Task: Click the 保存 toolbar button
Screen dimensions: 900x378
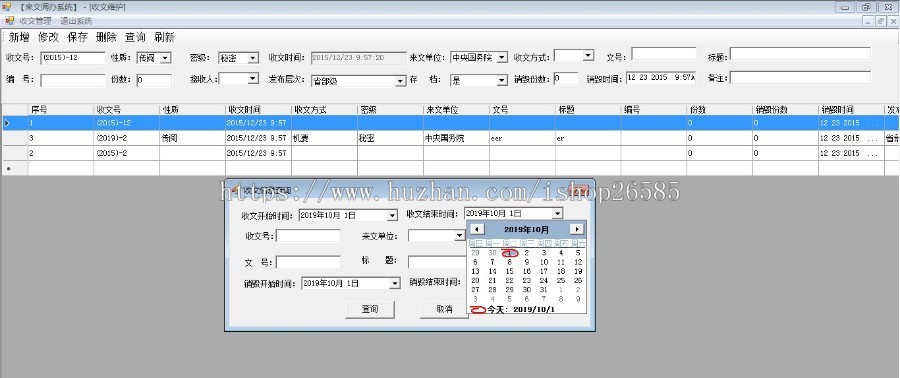Action: (77, 37)
